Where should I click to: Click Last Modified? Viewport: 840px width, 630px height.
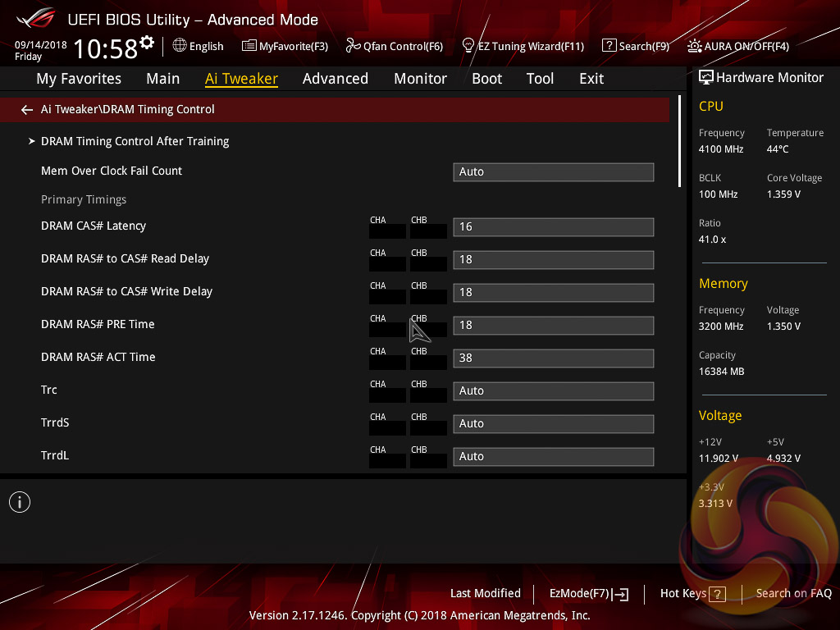click(486, 593)
